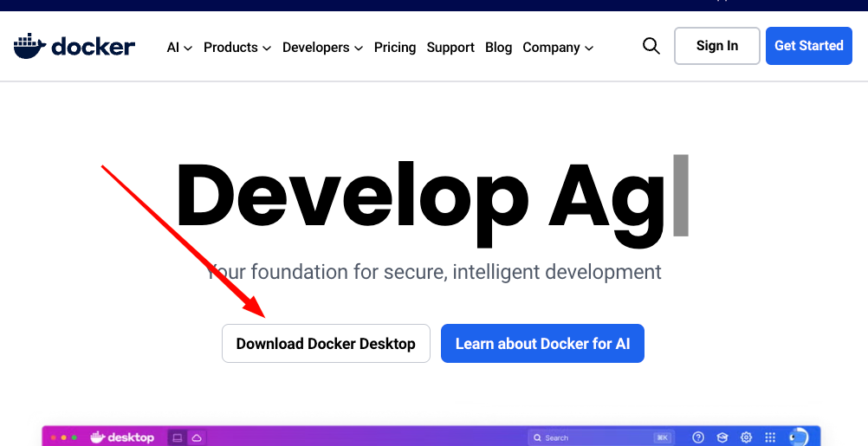Image resolution: width=868 pixels, height=446 pixels.
Task: Expand the AI dropdown menu
Action: coord(179,48)
